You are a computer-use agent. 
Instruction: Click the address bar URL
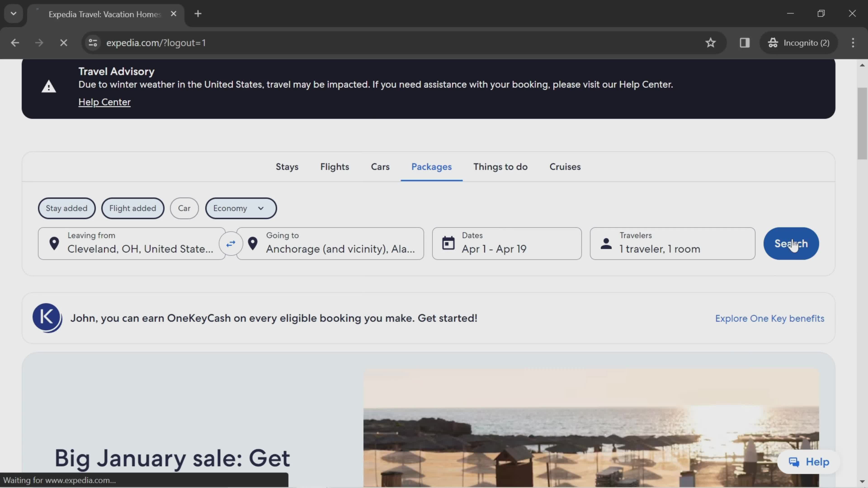click(156, 43)
